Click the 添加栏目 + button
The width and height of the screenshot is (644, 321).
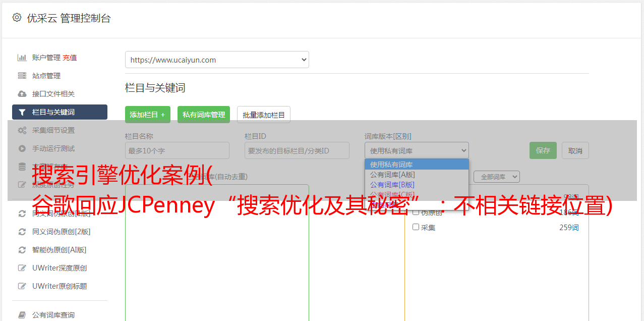(x=148, y=115)
